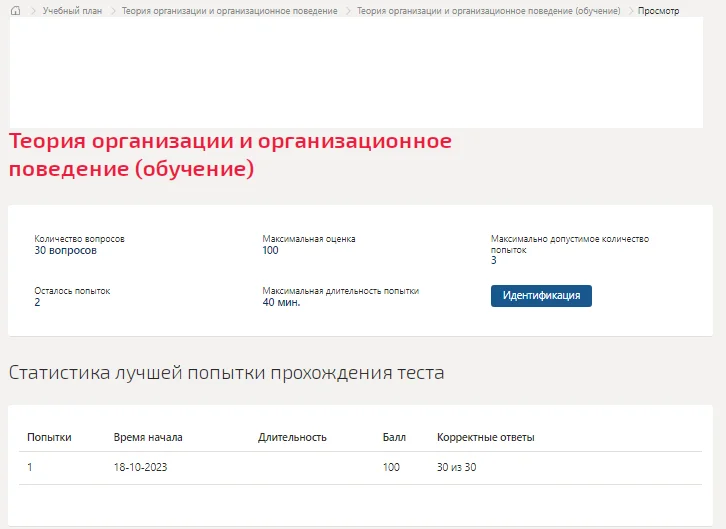Click the score value 100 in the row

click(x=391, y=467)
